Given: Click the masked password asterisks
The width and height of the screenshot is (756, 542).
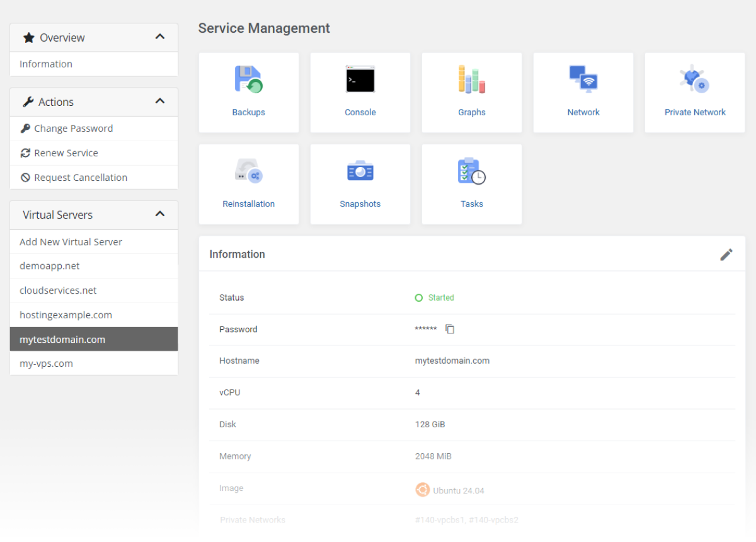Looking at the screenshot, I should tap(426, 330).
